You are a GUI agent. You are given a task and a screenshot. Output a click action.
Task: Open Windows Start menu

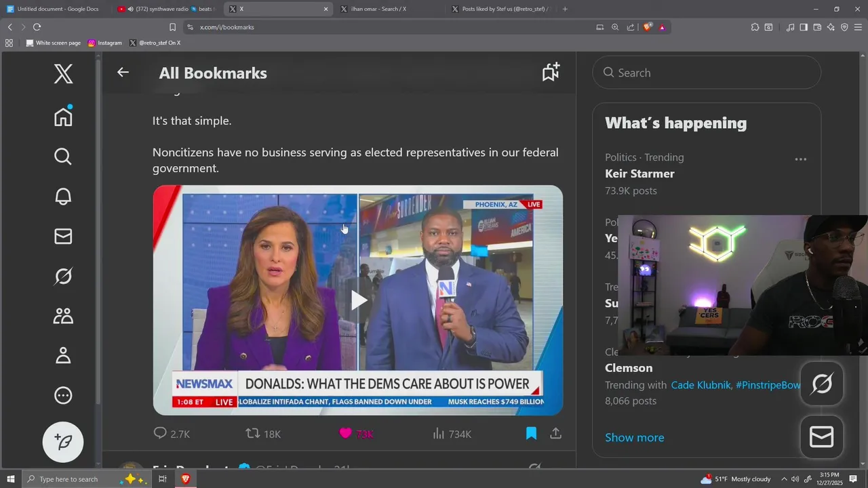pyautogui.click(x=11, y=479)
